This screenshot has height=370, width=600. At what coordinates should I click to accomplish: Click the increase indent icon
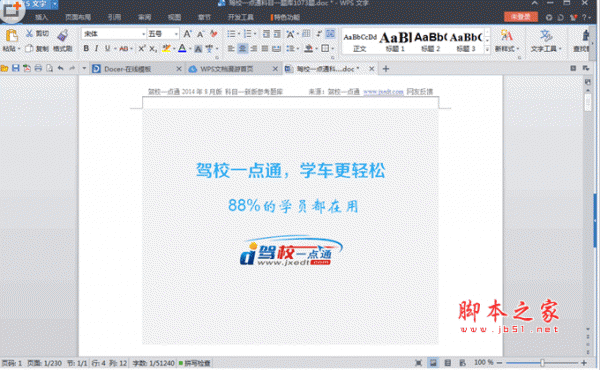[x=277, y=34]
